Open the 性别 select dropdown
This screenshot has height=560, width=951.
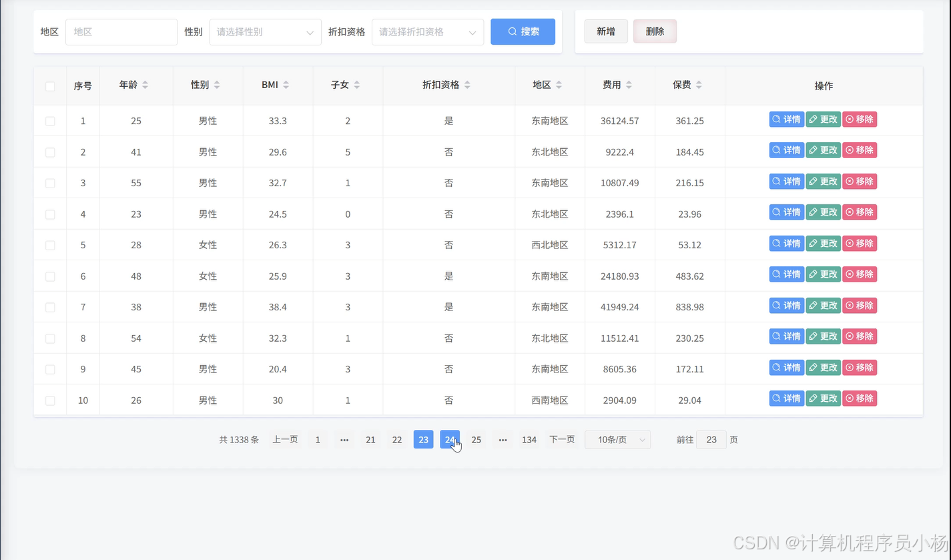(x=266, y=31)
